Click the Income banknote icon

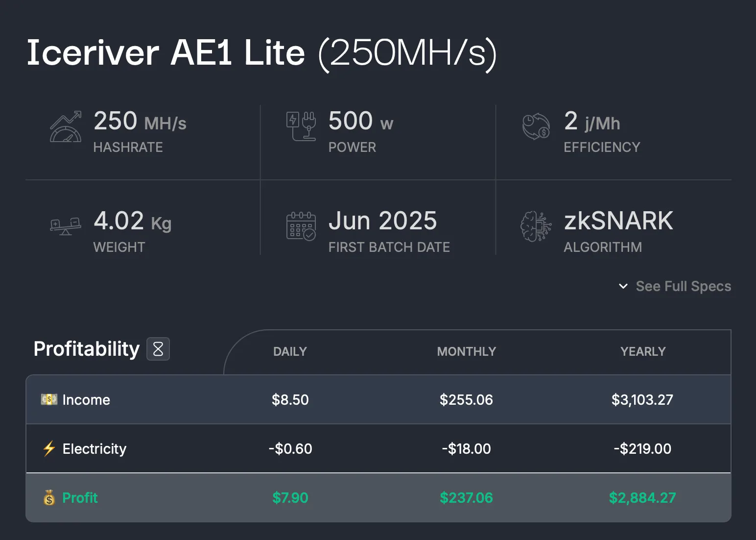(49, 399)
